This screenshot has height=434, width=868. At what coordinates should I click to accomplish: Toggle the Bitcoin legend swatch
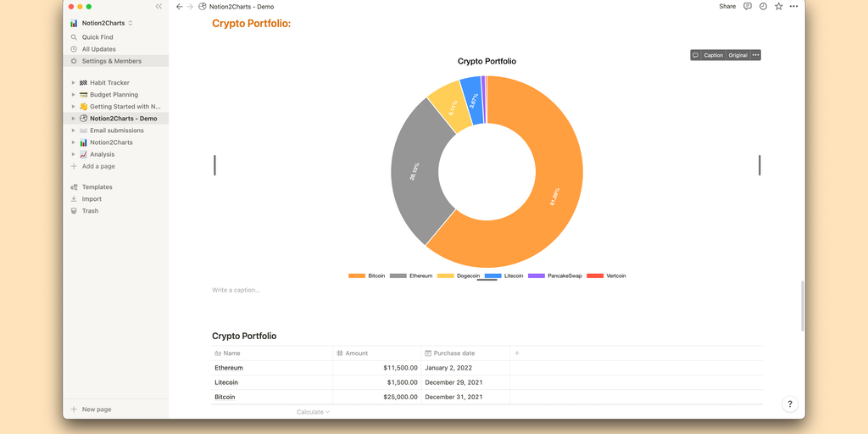point(357,275)
